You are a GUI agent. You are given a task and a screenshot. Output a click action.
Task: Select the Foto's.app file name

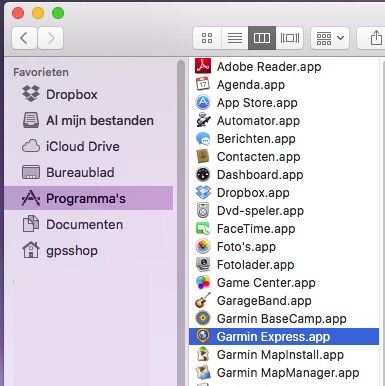click(246, 247)
